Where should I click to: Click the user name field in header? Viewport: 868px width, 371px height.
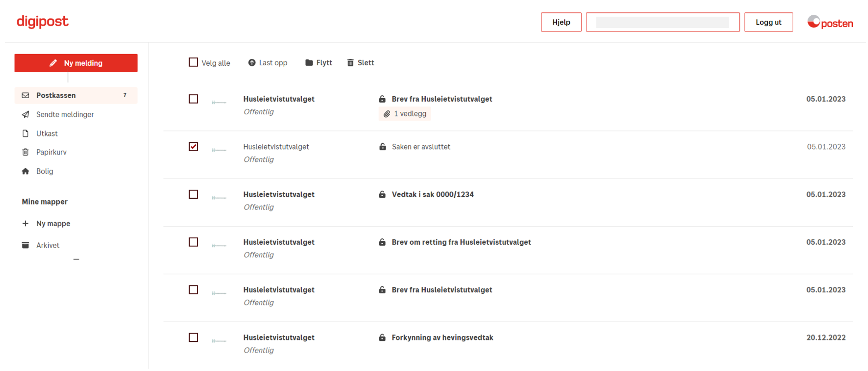(663, 22)
